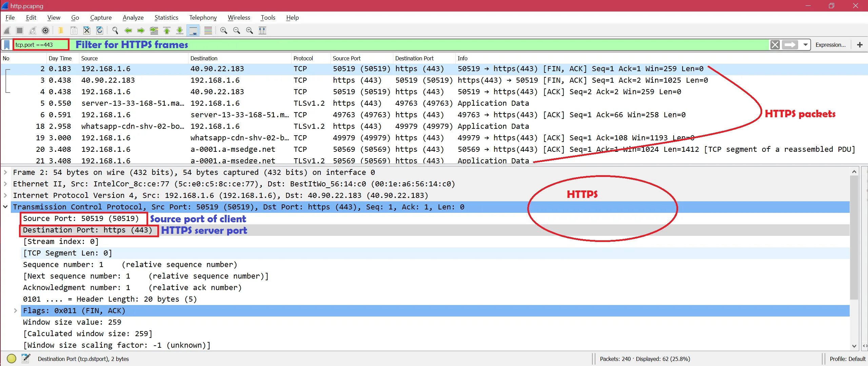Go to the first packet icon
Viewport: 868px width, 366px height.
[x=167, y=30]
